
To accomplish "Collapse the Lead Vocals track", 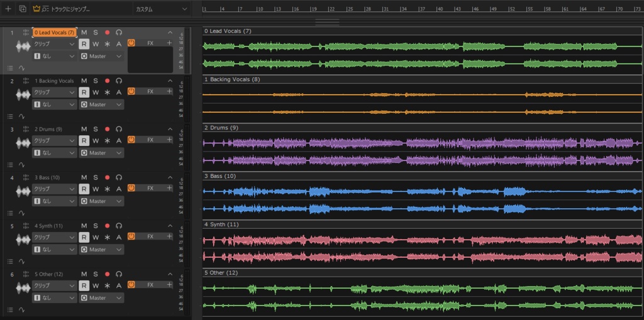I will [170, 33].
